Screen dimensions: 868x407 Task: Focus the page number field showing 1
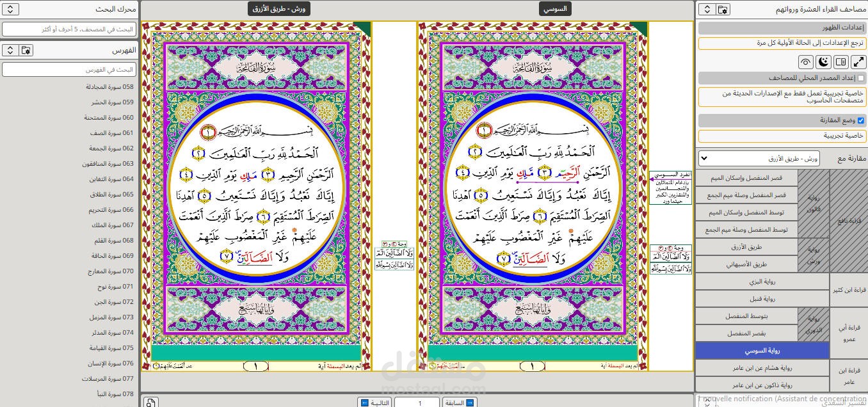[417, 403]
